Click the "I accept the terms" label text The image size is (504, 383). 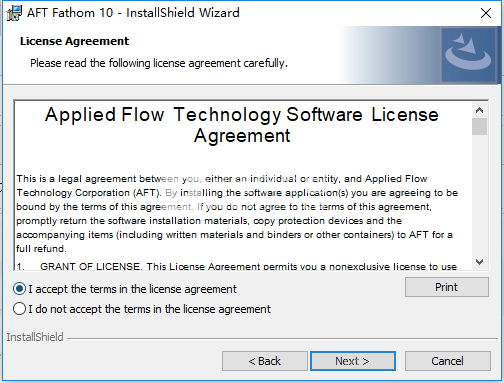[132, 289]
